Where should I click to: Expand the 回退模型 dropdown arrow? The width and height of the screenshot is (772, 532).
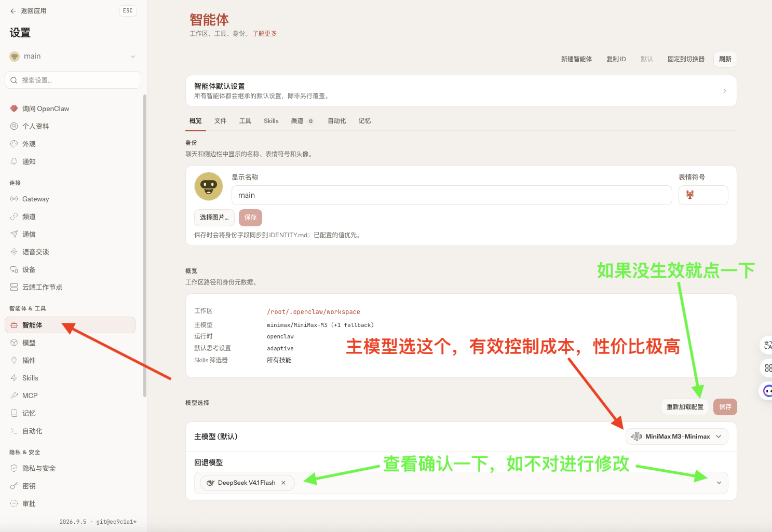[719, 483]
